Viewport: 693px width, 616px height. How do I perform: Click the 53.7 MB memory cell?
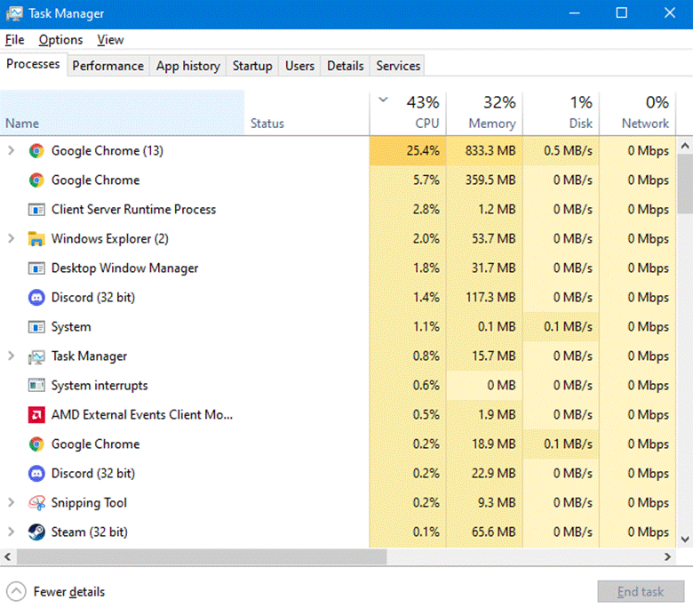(484, 239)
